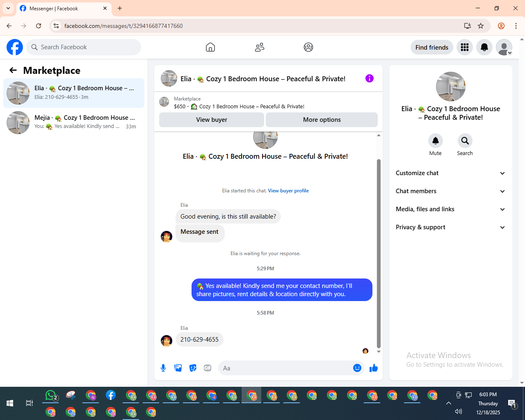Bookmark this tab with the star icon
Viewport: 525px width, 420px height.
[x=481, y=26]
